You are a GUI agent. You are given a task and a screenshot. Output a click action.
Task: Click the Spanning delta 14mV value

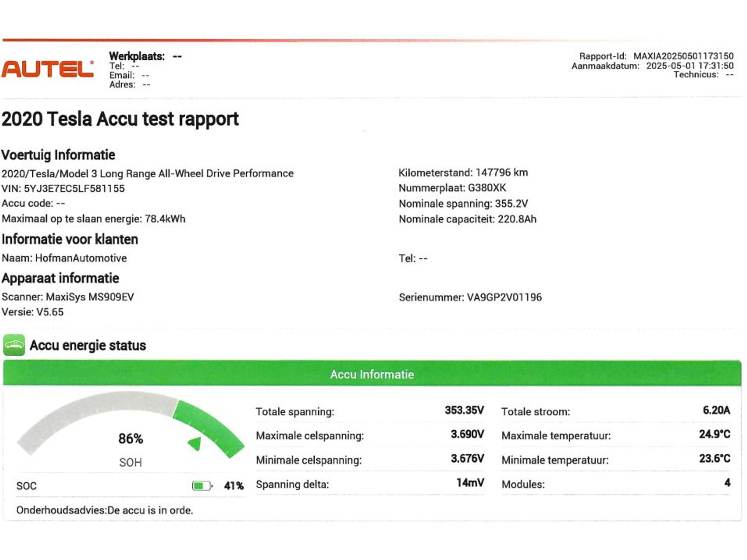(x=470, y=483)
